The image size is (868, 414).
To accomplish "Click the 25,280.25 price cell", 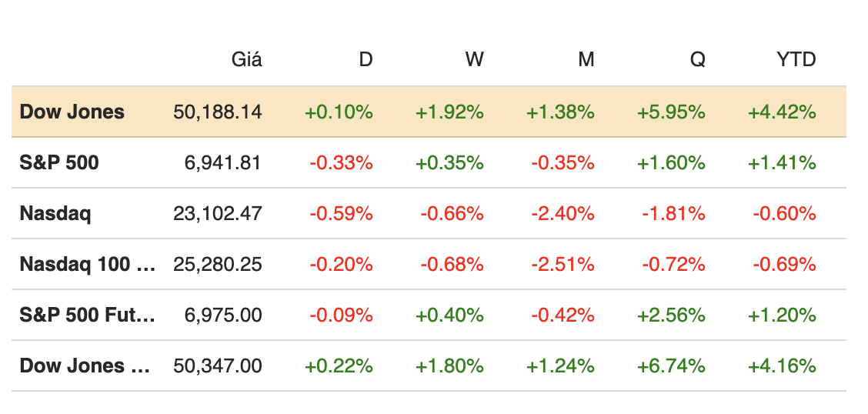I will point(218,264).
